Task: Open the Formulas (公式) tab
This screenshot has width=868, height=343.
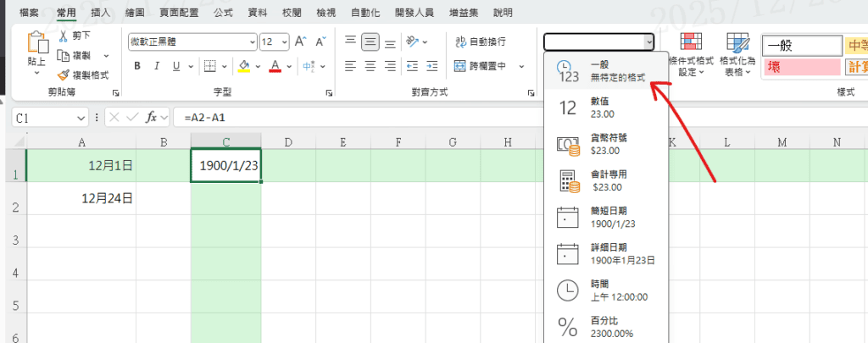Action: pos(224,13)
